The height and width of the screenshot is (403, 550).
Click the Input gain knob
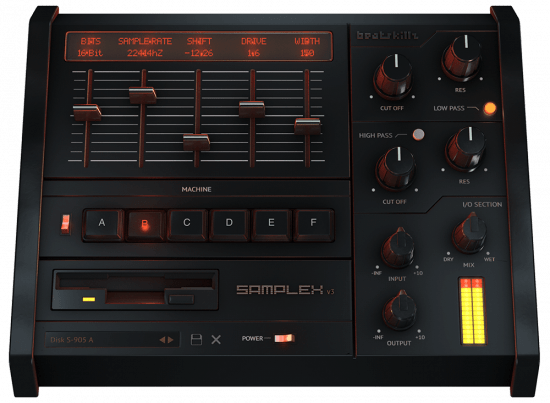(x=398, y=248)
